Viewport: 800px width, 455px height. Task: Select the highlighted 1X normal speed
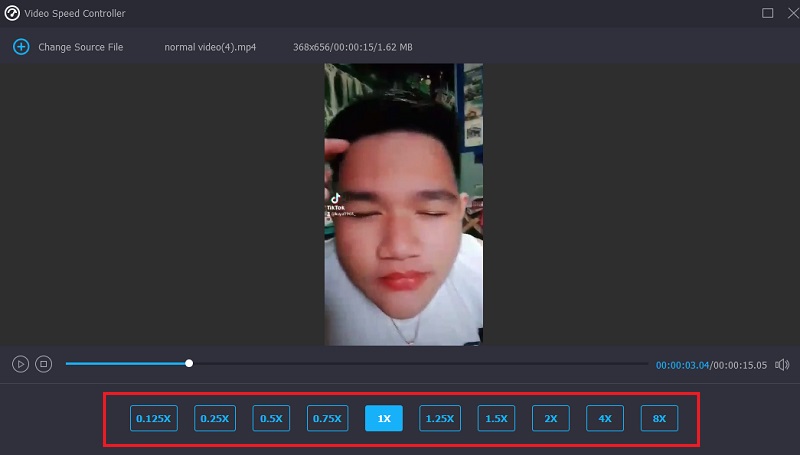click(384, 419)
